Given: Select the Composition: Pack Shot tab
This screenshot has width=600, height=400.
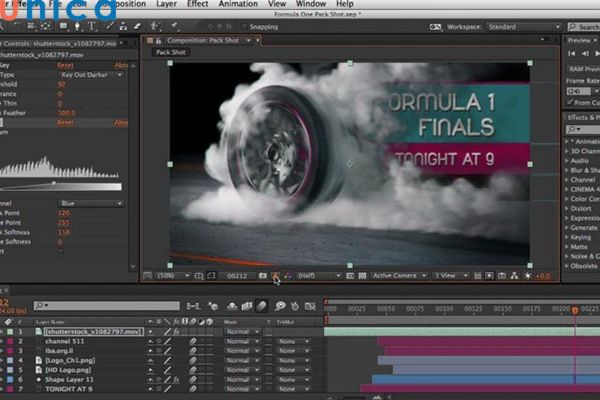Looking at the screenshot, I should pyautogui.click(x=203, y=41).
